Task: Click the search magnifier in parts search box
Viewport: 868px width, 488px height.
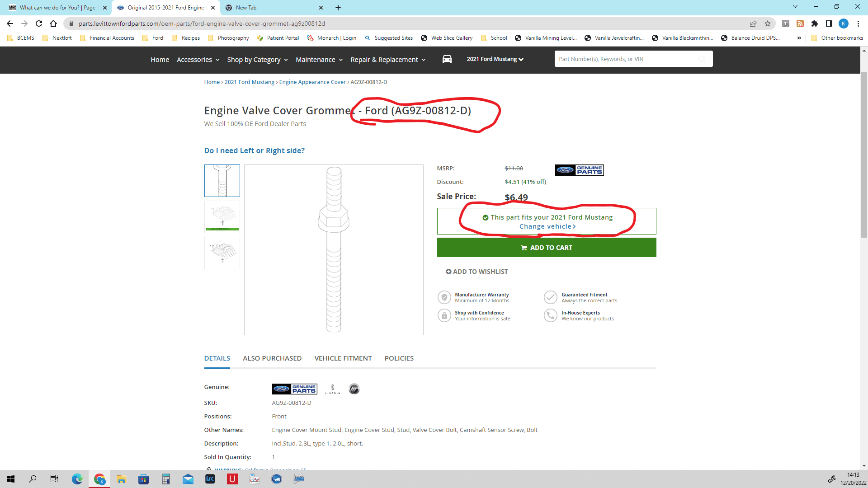Action: point(702,59)
